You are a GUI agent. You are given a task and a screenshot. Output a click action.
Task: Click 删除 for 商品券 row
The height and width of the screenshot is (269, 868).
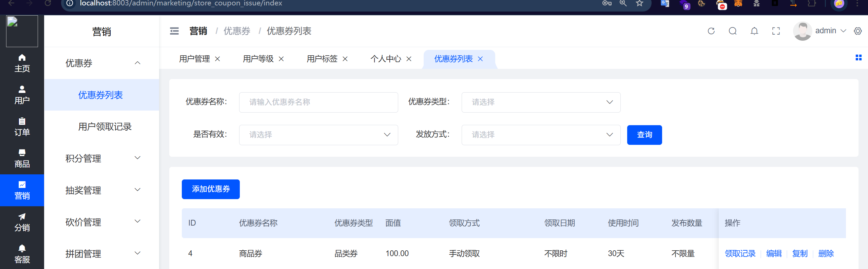point(826,254)
